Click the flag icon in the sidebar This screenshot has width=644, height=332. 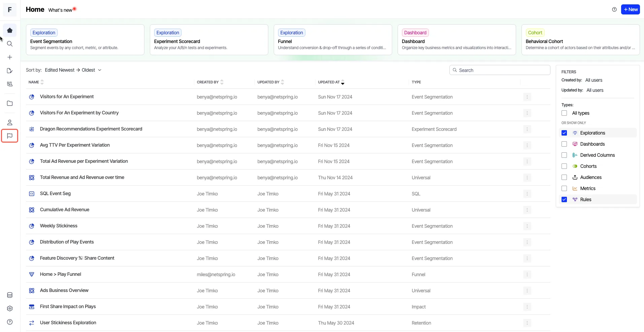tap(10, 136)
